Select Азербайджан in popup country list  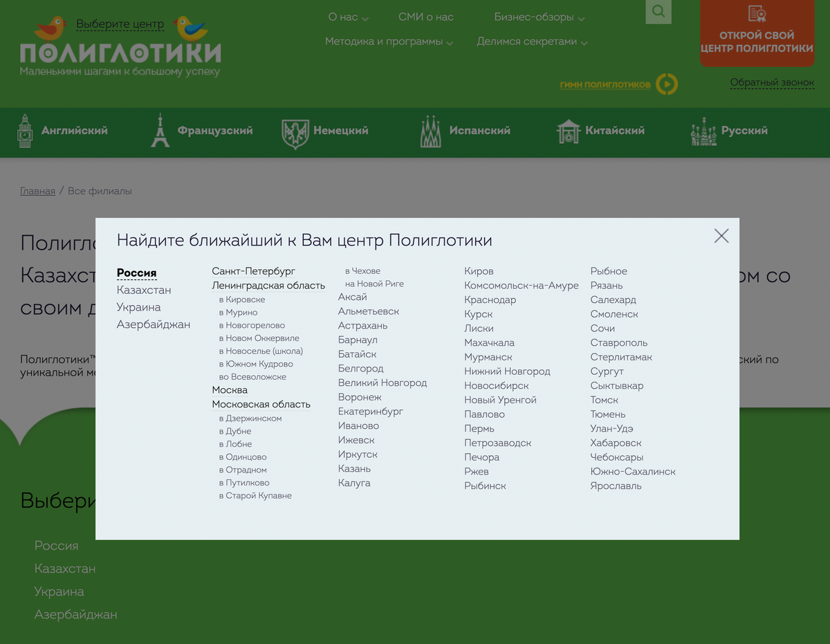(154, 324)
